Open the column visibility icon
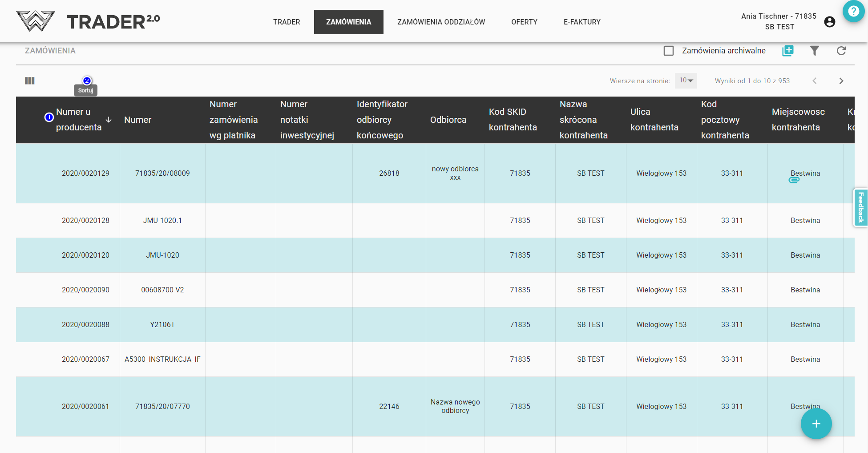 pyautogui.click(x=30, y=81)
